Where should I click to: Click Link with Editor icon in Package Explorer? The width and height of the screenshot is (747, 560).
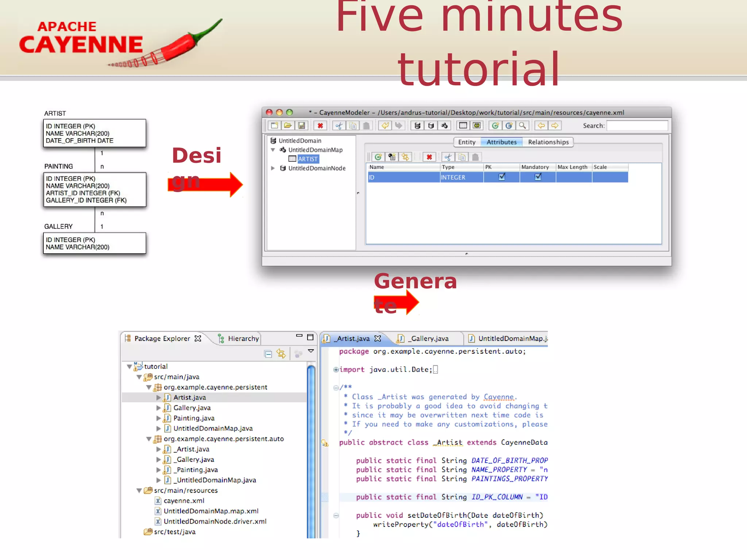pyautogui.click(x=281, y=354)
